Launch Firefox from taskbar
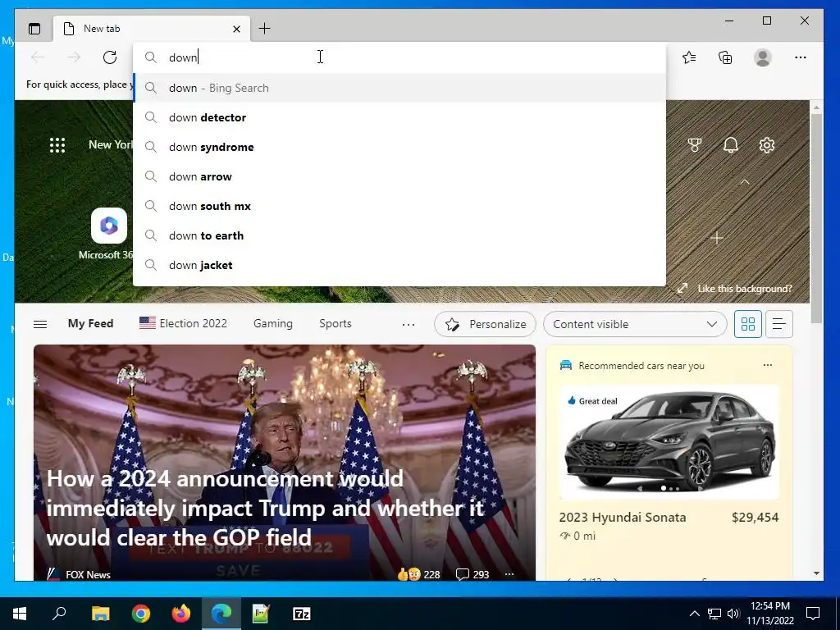 [181, 614]
